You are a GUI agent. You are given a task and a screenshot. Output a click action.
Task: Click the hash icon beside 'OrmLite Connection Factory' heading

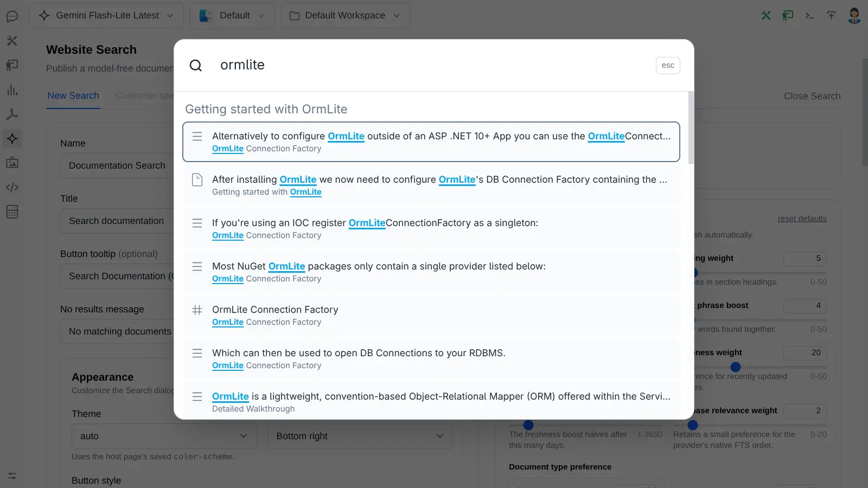pos(197,310)
